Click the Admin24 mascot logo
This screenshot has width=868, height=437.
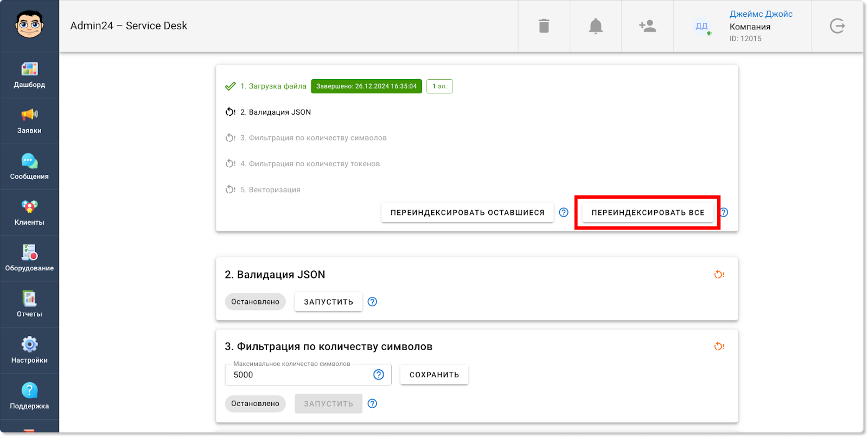(x=29, y=25)
